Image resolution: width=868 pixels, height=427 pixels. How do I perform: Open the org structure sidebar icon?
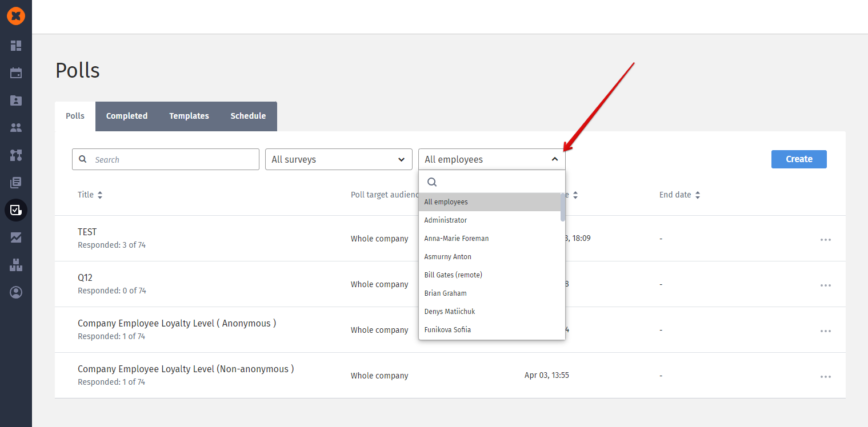pos(16,155)
